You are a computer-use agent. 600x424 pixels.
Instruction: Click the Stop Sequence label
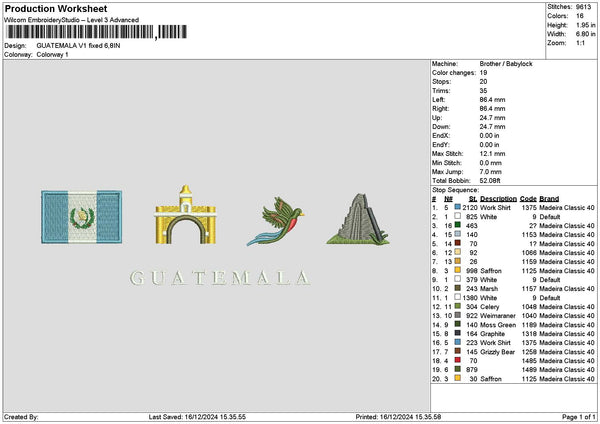(x=455, y=190)
